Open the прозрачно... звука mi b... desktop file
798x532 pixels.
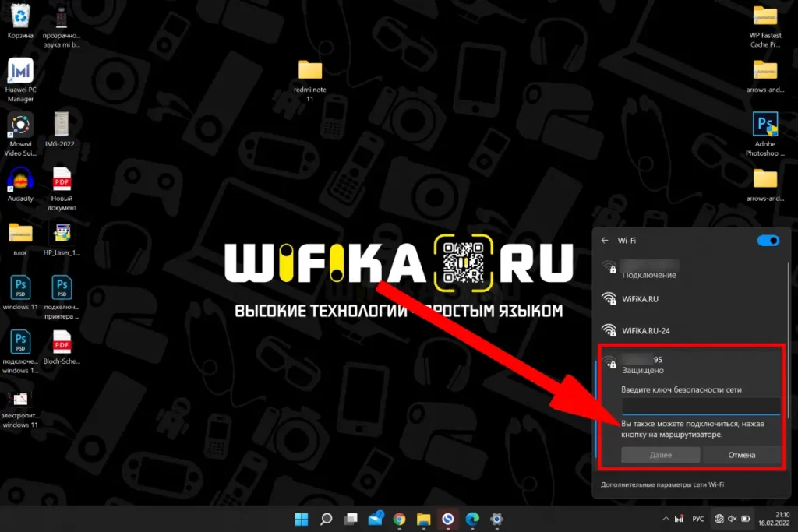(62, 26)
